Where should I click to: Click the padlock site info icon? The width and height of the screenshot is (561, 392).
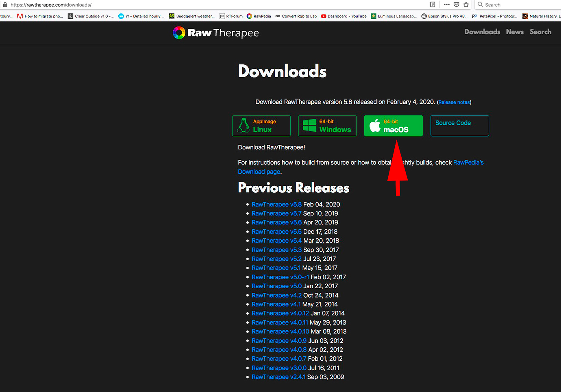coord(5,4)
